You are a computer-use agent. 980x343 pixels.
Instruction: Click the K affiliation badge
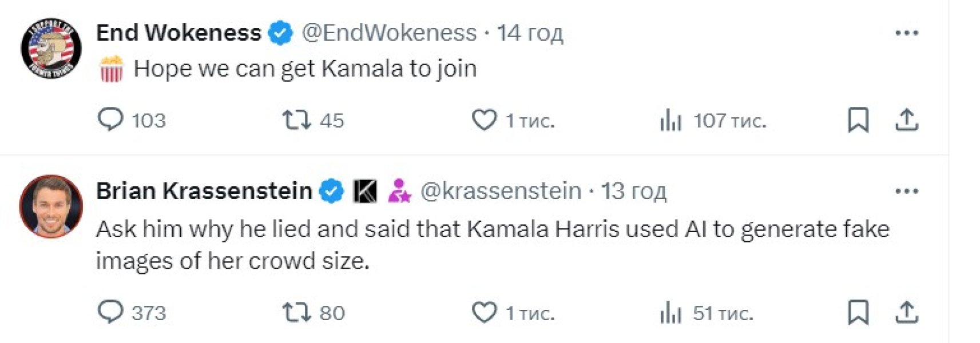tap(365, 191)
